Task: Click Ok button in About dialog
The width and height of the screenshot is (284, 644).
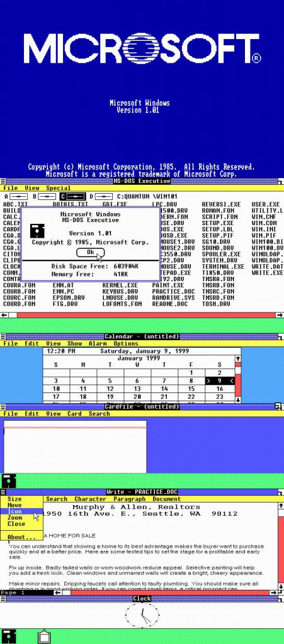Action: (x=91, y=252)
